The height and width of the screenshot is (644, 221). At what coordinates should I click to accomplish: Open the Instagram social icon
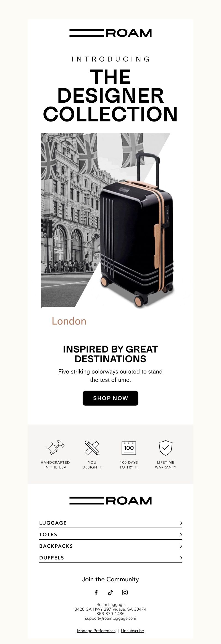pos(125,592)
